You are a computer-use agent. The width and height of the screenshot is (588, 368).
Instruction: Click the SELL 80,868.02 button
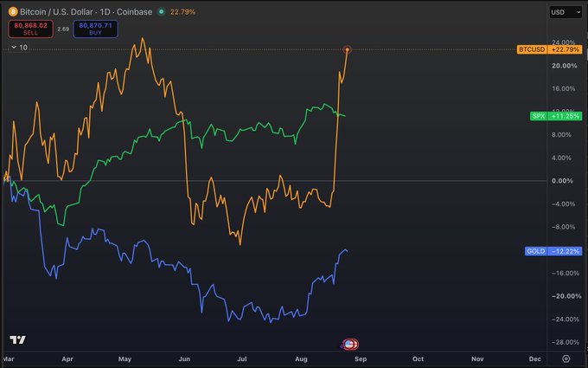click(x=31, y=29)
